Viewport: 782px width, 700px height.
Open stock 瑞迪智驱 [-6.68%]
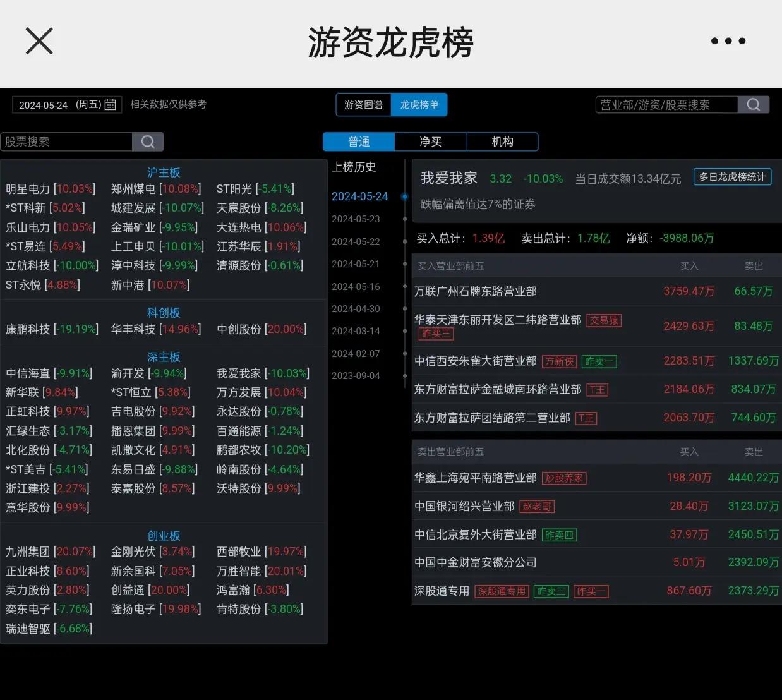pos(49,629)
